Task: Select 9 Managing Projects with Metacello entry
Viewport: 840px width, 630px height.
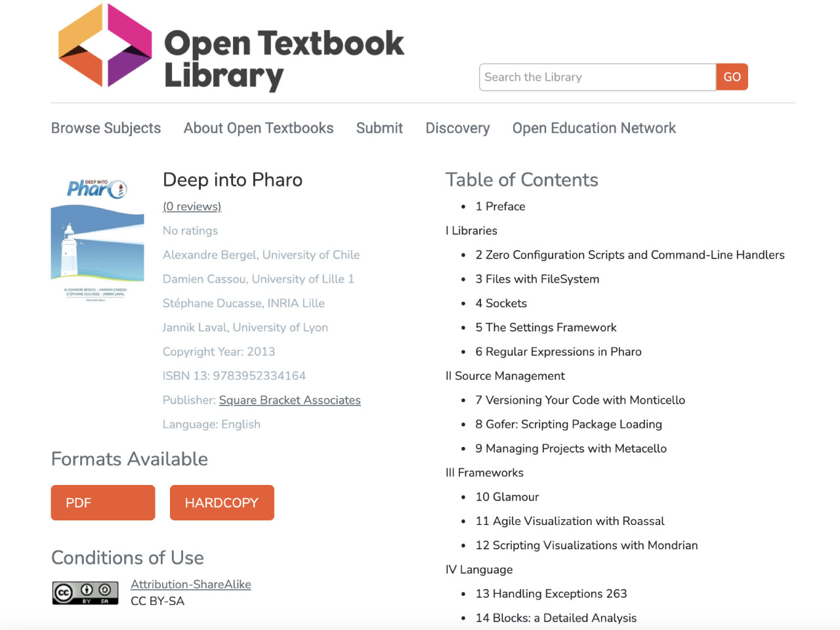Action: (571, 449)
